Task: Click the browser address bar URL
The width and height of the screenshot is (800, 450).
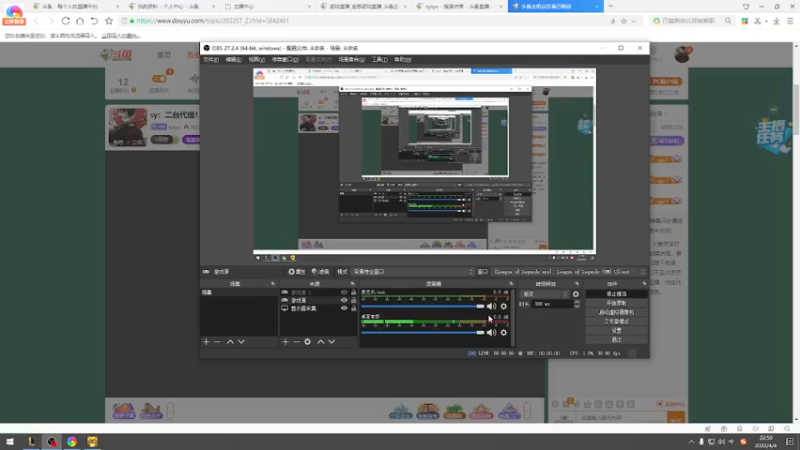Action: (x=212, y=21)
